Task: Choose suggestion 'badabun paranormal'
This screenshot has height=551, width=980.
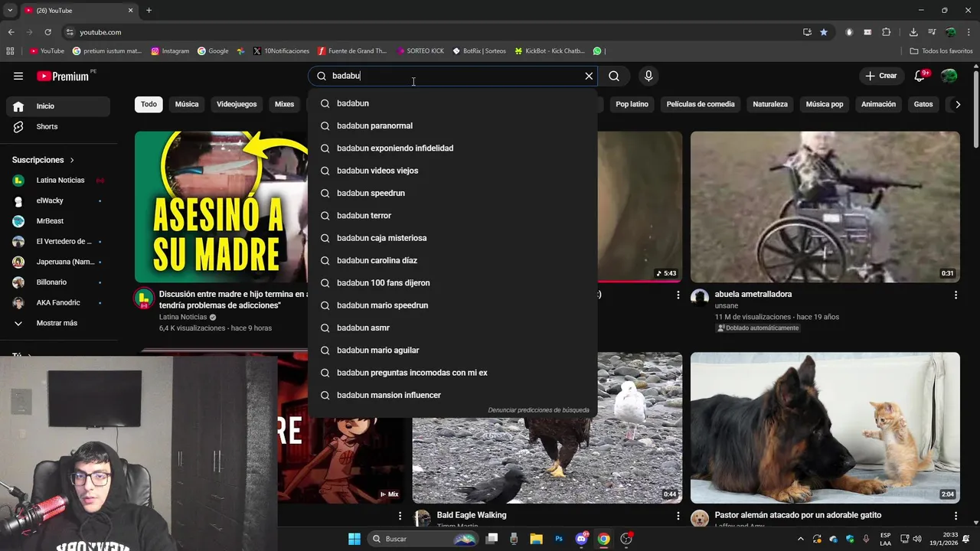Action: click(452, 126)
